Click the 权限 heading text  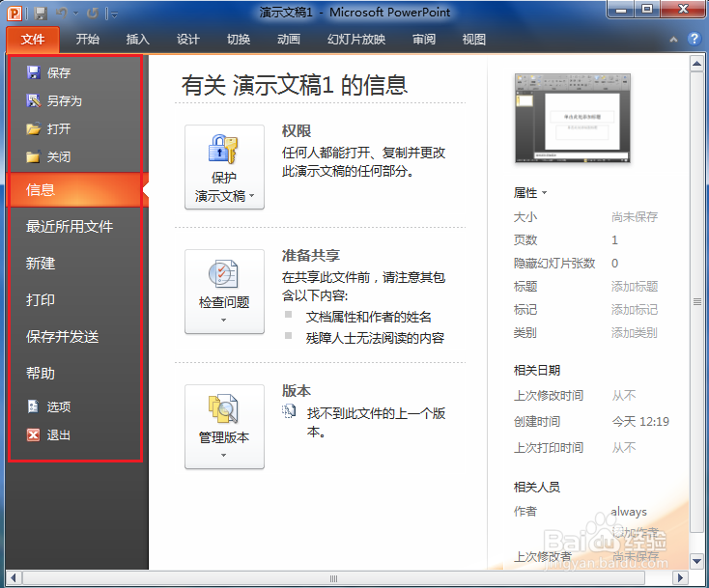tap(297, 131)
